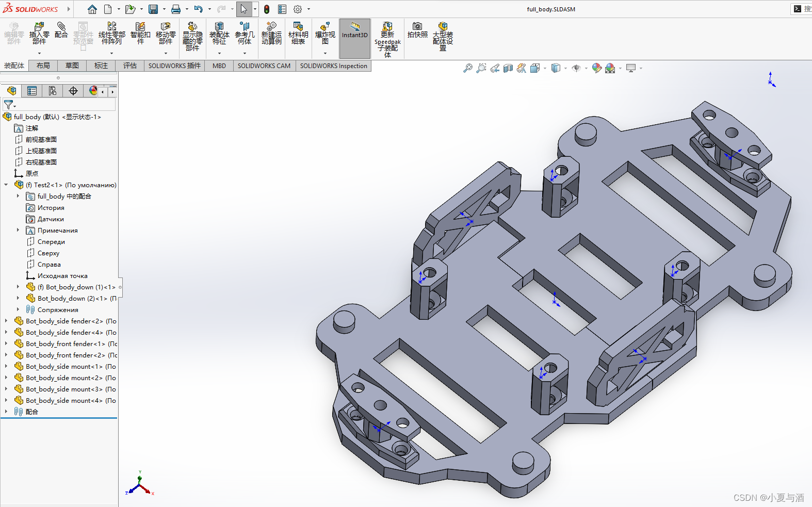812x507 pixels.
Task: Collapse the Test2<1> tree node
Action: [x=6, y=185]
